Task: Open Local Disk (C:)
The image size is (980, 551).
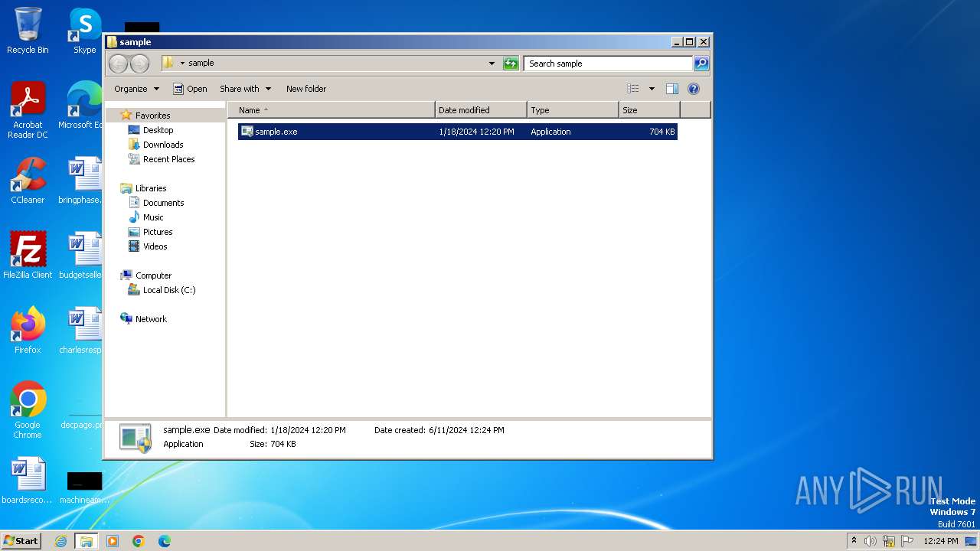Action: click(x=168, y=290)
